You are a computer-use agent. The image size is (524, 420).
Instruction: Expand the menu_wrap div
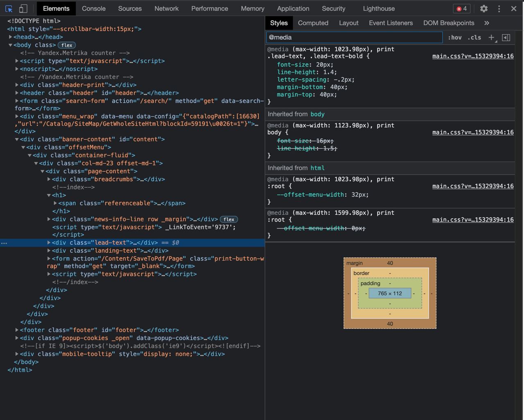click(x=17, y=117)
